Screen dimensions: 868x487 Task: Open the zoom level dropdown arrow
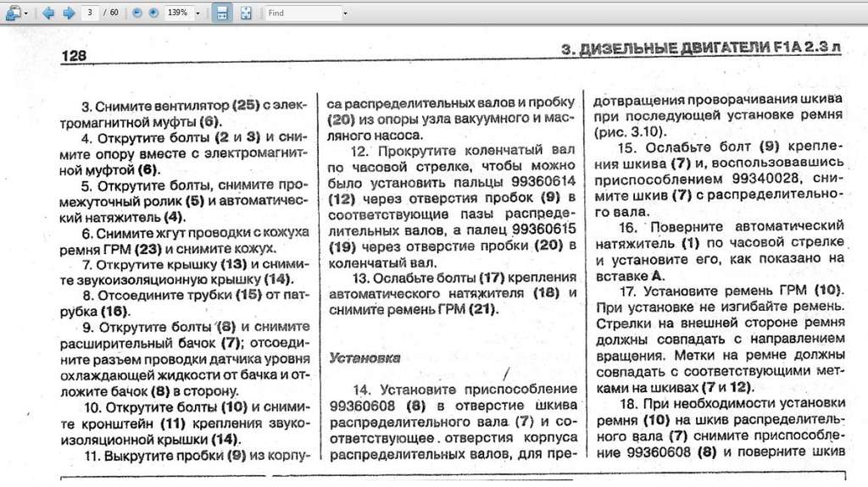pyautogui.click(x=198, y=14)
